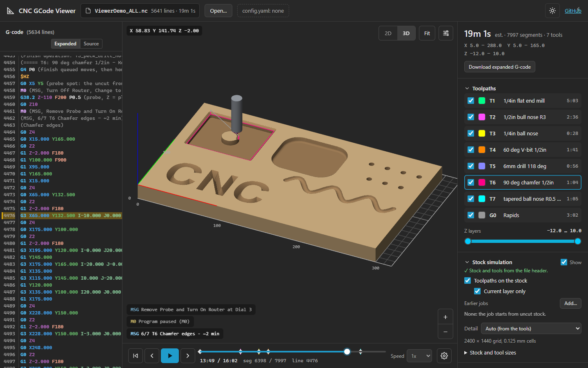The width and height of the screenshot is (588, 368).
Task: Click the T4 orange color swatch
Action: [482, 150]
